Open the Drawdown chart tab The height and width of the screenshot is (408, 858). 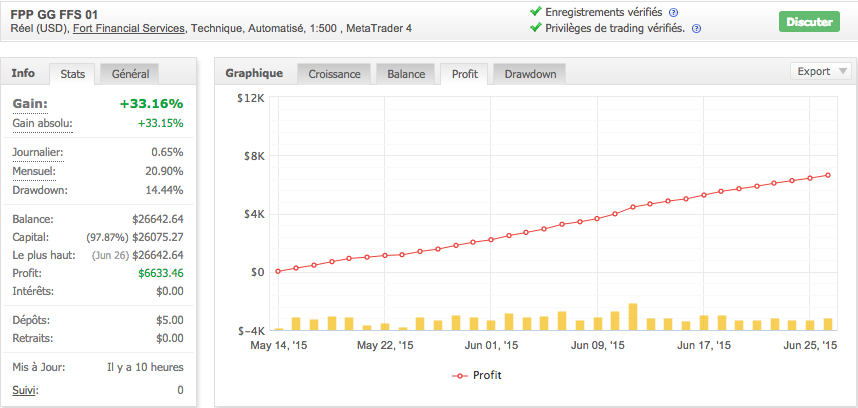click(x=530, y=74)
